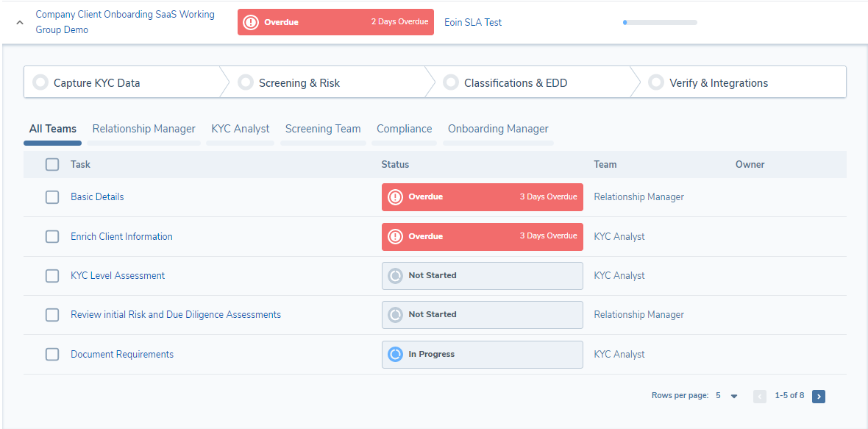Switch to the Compliance team tab
Screen dimensions: 868x429
(404, 129)
